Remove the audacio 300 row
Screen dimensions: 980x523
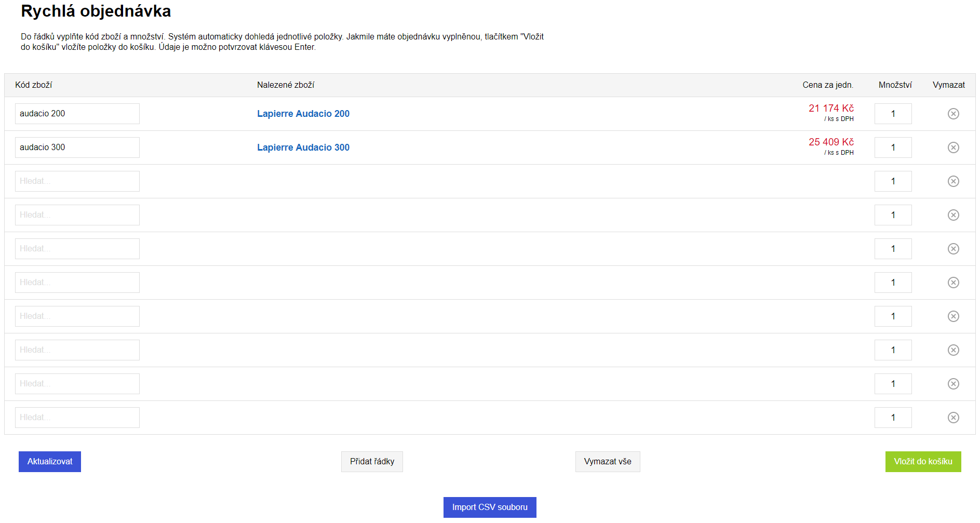(x=953, y=147)
